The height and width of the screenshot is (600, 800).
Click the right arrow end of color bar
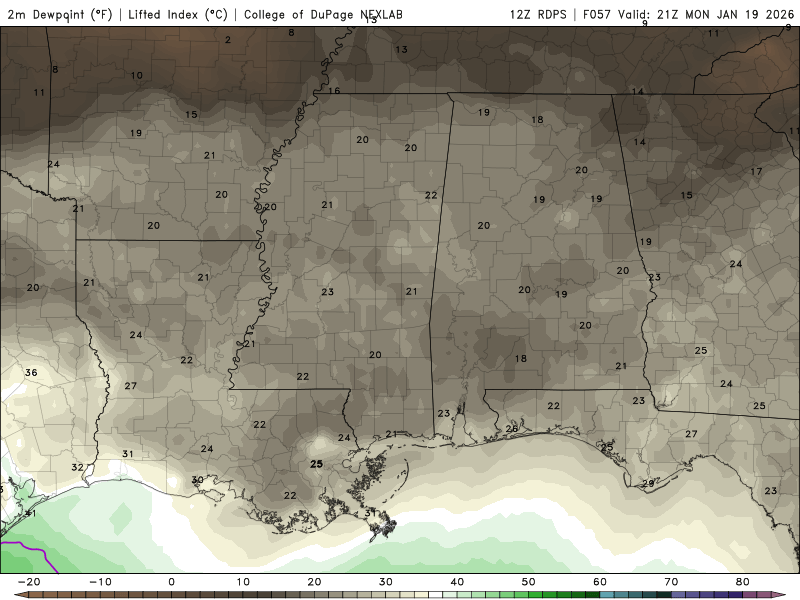pyautogui.click(x=779, y=595)
